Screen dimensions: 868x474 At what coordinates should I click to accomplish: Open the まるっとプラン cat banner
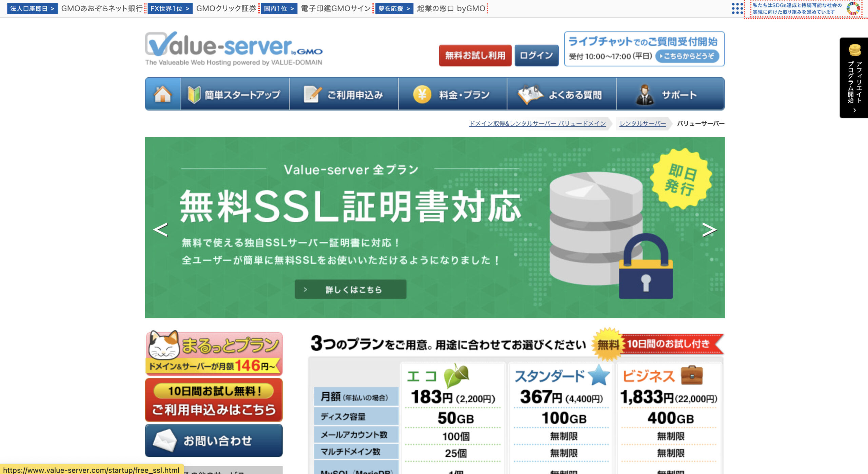(x=214, y=353)
